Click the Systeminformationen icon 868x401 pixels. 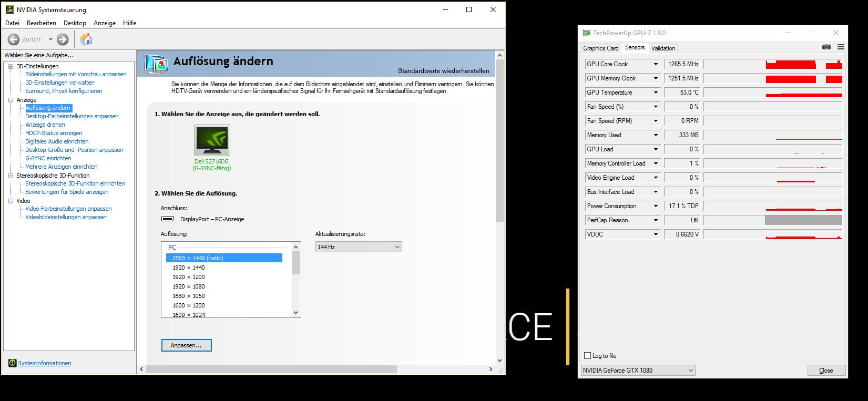coord(13,363)
